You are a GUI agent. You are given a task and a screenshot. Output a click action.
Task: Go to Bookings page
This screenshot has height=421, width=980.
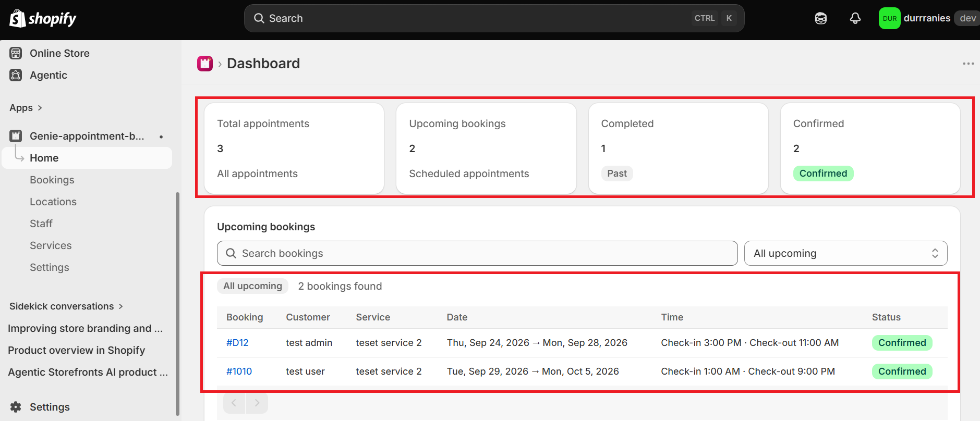click(x=52, y=180)
